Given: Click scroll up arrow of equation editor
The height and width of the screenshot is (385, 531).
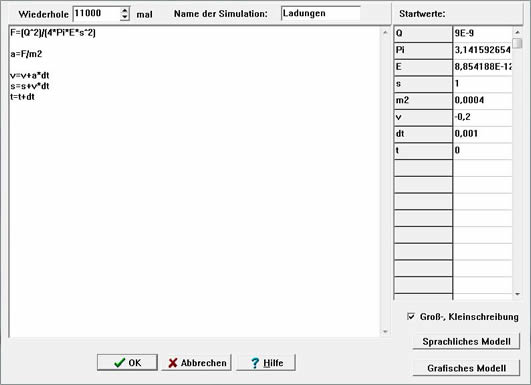Looking at the screenshot, I should [385, 33].
